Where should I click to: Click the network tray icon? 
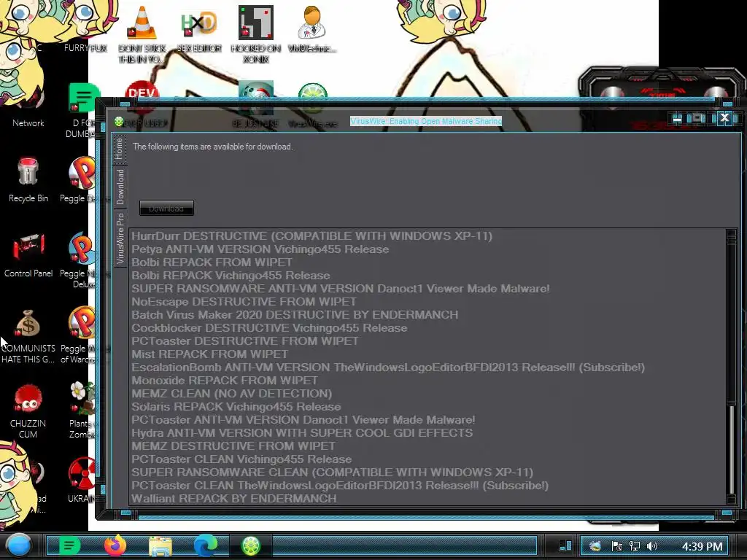[635, 546]
